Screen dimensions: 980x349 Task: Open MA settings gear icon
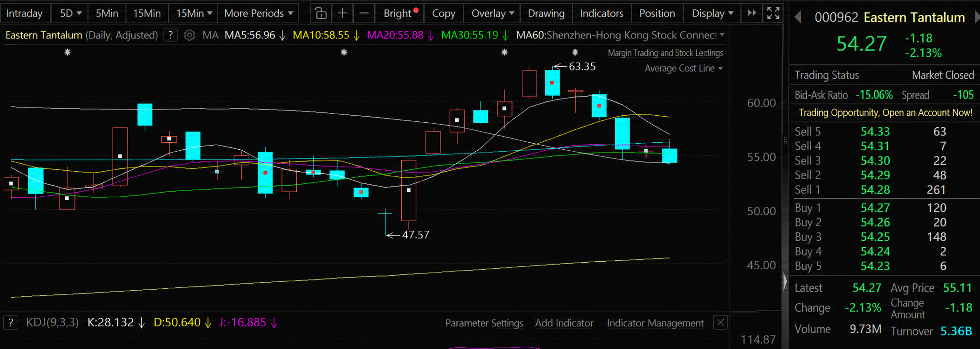[x=189, y=35]
